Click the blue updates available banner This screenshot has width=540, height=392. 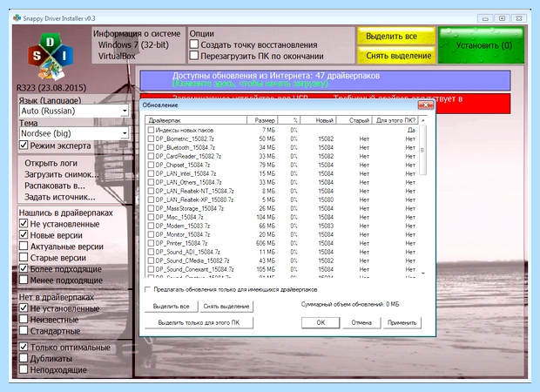325,80
